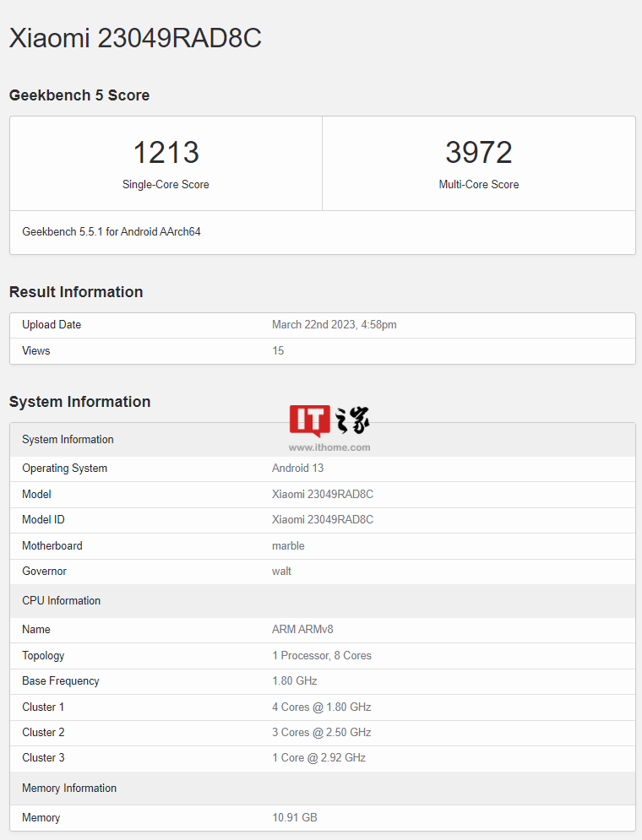Click the www.ithome.com watermark text
The image size is (642, 840).
coord(329,447)
